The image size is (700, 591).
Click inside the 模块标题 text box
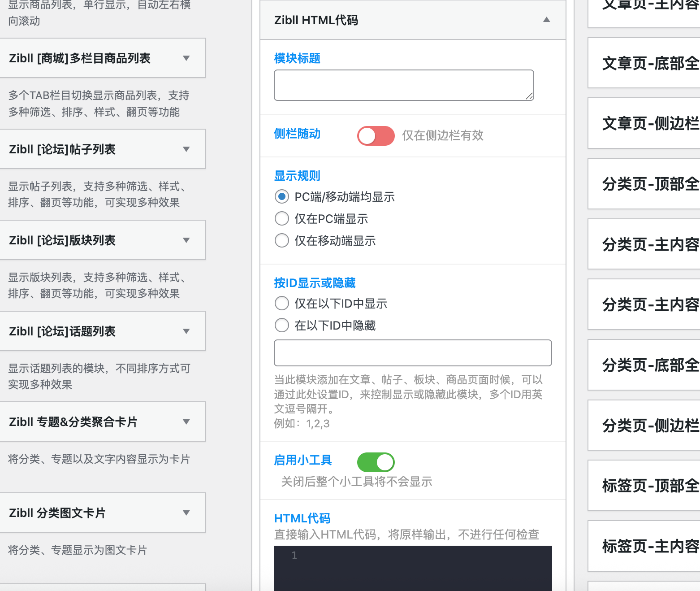(x=403, y=85)
